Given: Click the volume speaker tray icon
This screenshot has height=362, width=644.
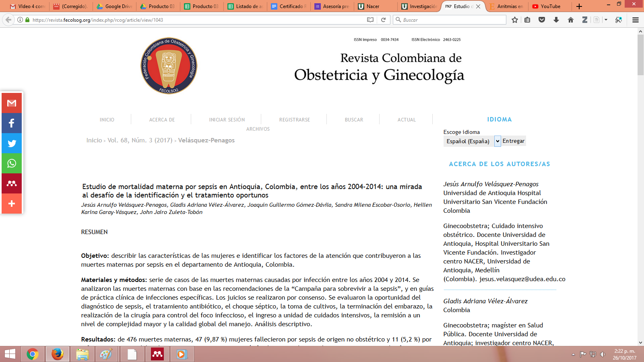Looking at the screenshot, I should pyautogui.click(x=603, y=354).
